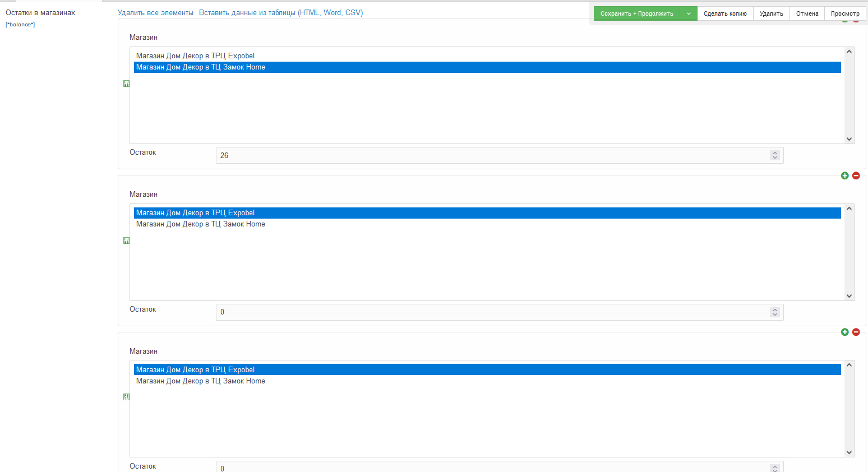Select ТЦ Замок Home in the third store list

[487, 381]
